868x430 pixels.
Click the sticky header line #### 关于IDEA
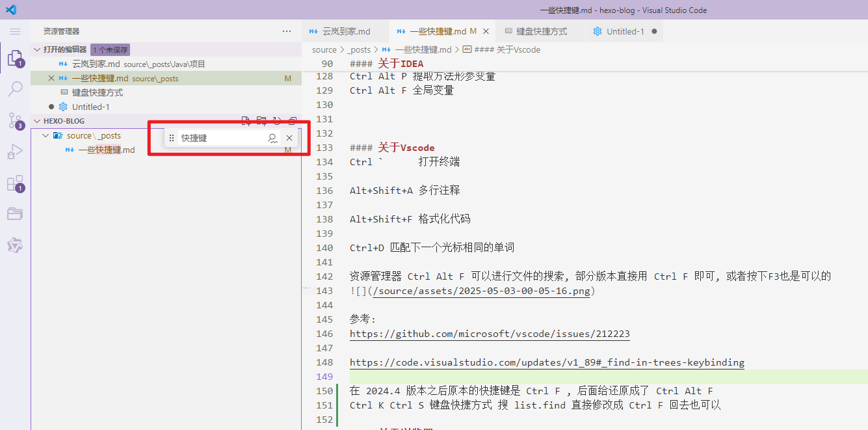tap(386, 64)
